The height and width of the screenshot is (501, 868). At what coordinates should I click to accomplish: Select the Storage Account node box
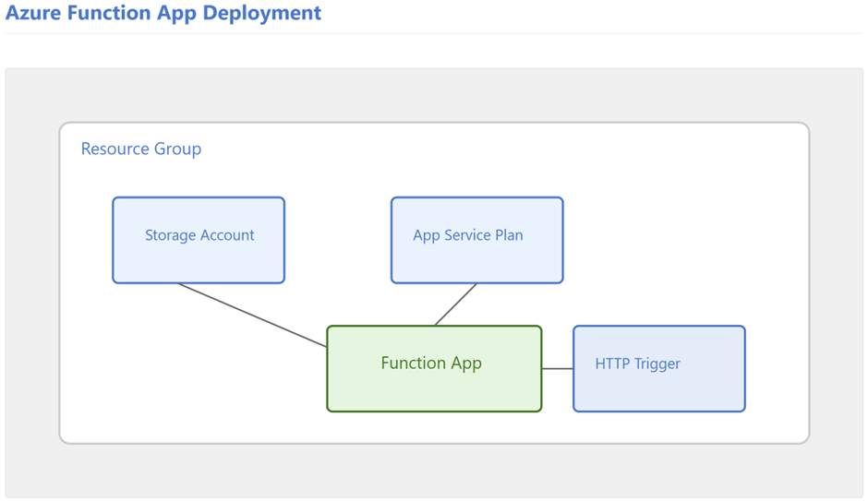[199, 240]
